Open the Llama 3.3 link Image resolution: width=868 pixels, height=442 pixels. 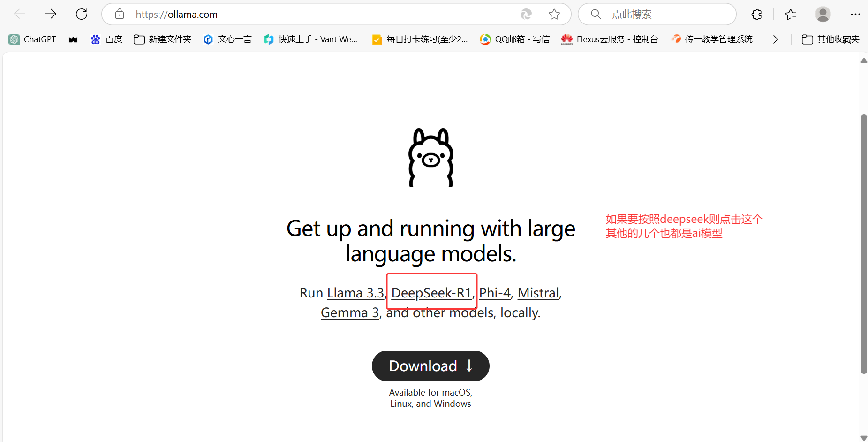pyautogui.click(x=355, y=293)
